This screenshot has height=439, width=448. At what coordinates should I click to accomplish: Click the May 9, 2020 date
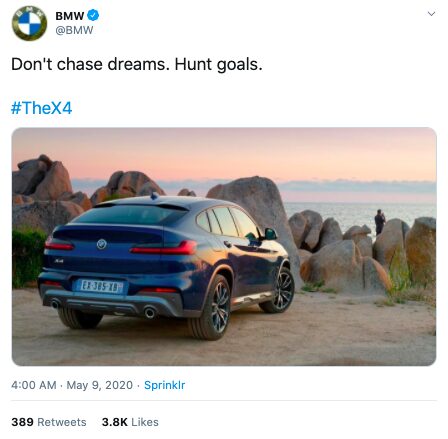tap(100, 385)
